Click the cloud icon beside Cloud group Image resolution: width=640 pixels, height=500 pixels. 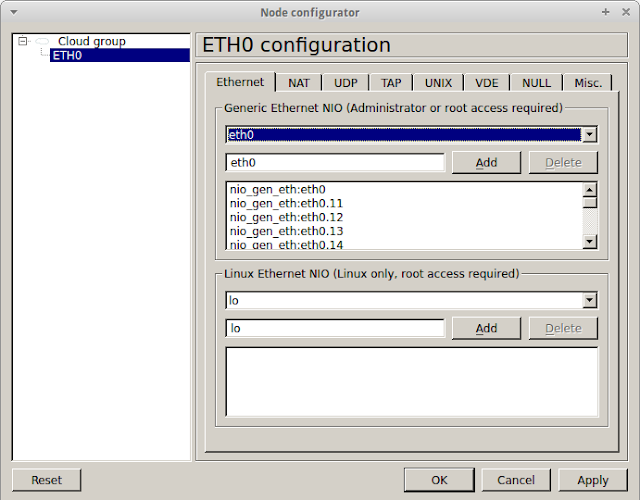point(42,41)
